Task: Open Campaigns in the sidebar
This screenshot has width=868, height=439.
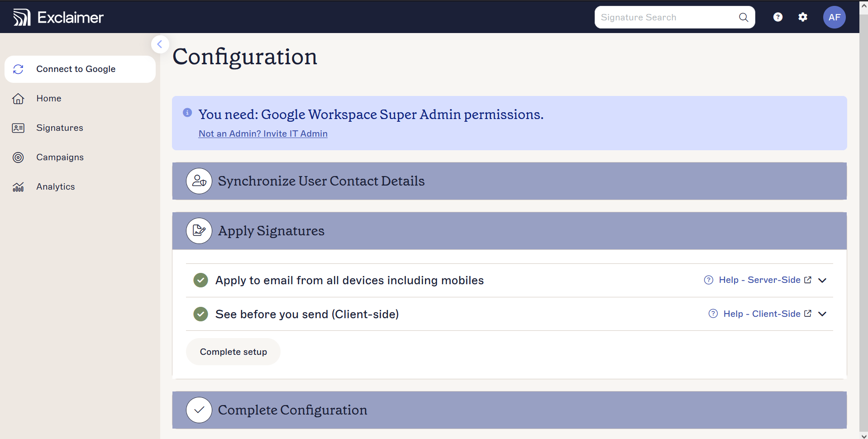Action: [60, 157]
